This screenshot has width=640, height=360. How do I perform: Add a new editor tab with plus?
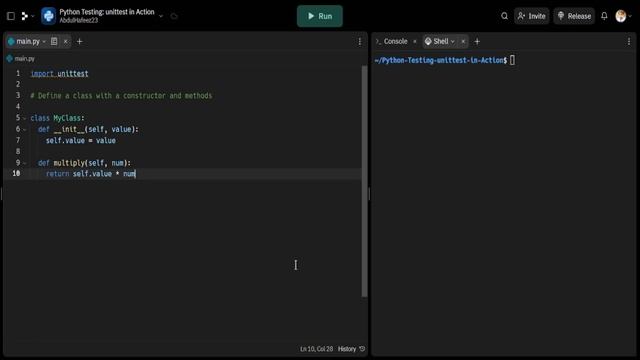tap(80, 41)
